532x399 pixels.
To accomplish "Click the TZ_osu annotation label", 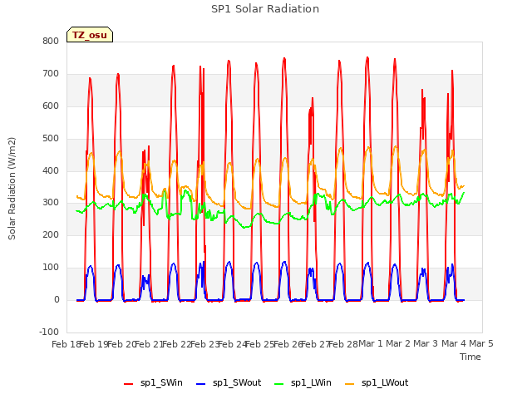I will 90,35.
